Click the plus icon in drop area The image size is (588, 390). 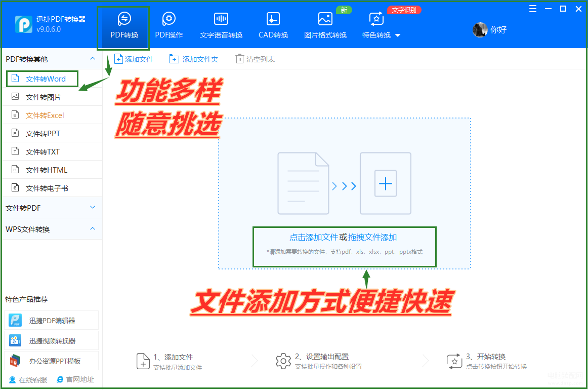coord(386,183)
